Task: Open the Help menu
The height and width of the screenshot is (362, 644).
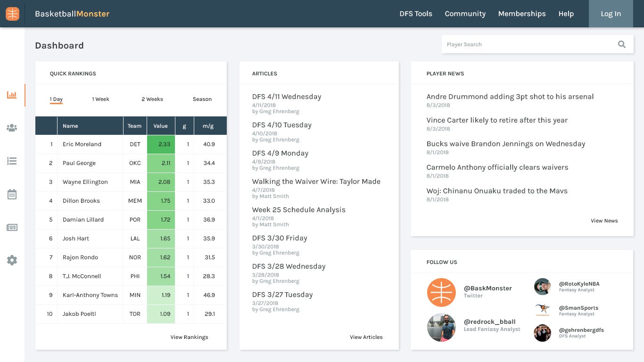Action: tap(566, 14)
